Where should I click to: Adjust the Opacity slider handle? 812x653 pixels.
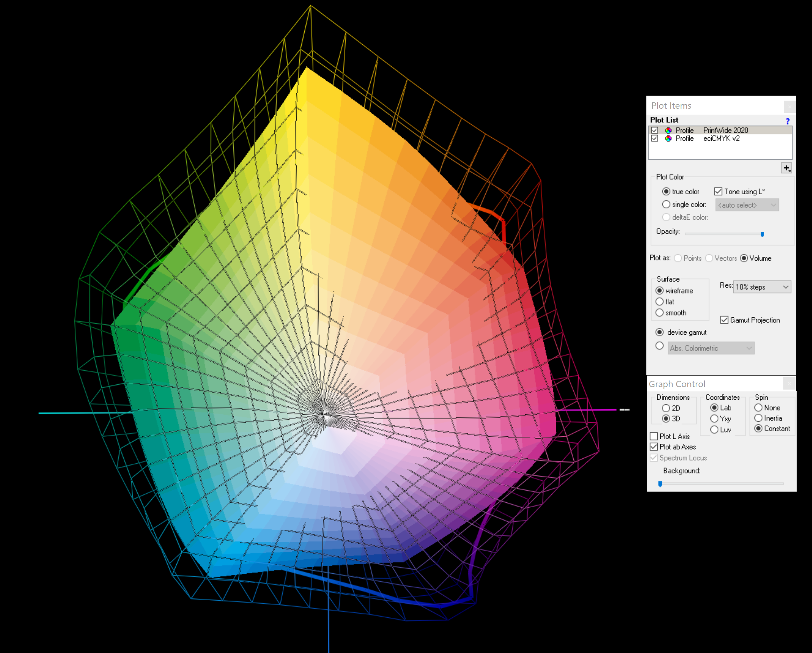click(x=762, y=234)
